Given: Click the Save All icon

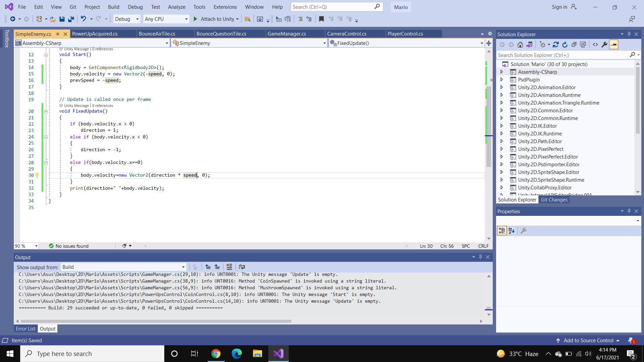Looking at the screenshot, I should click(x=71, y=19).
